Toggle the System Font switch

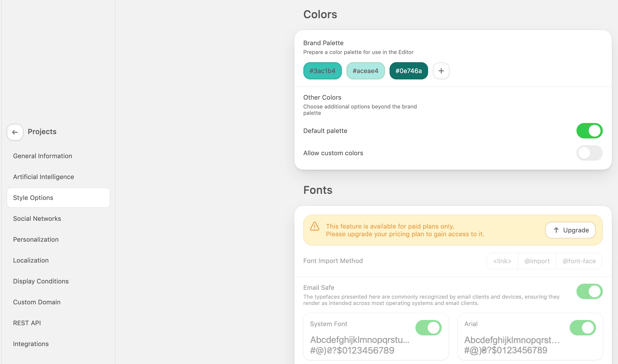(x=428, y=328)
